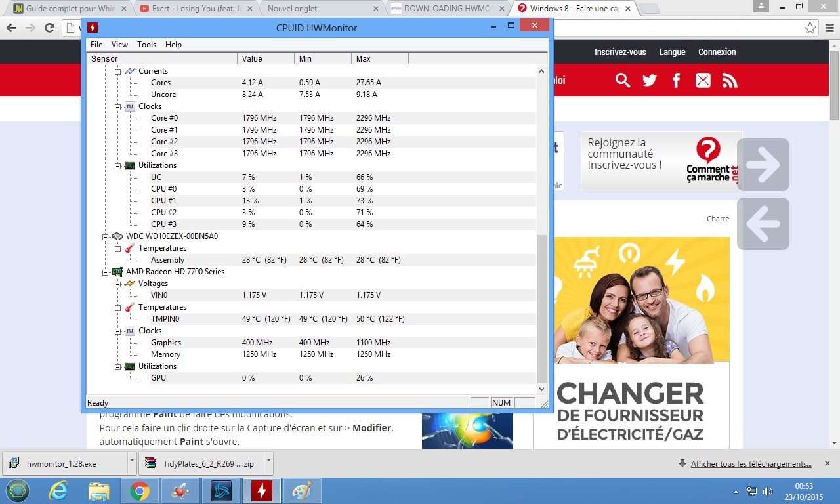Select the Min column header
The width and height of the screenshot is (840, 504).
323,59
